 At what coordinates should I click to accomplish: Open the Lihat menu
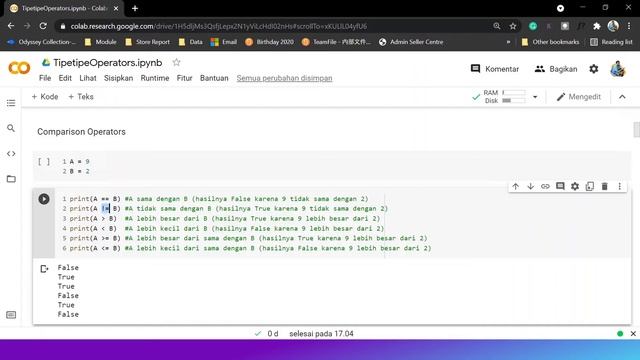pyautogui.click(x=88, y=78)
